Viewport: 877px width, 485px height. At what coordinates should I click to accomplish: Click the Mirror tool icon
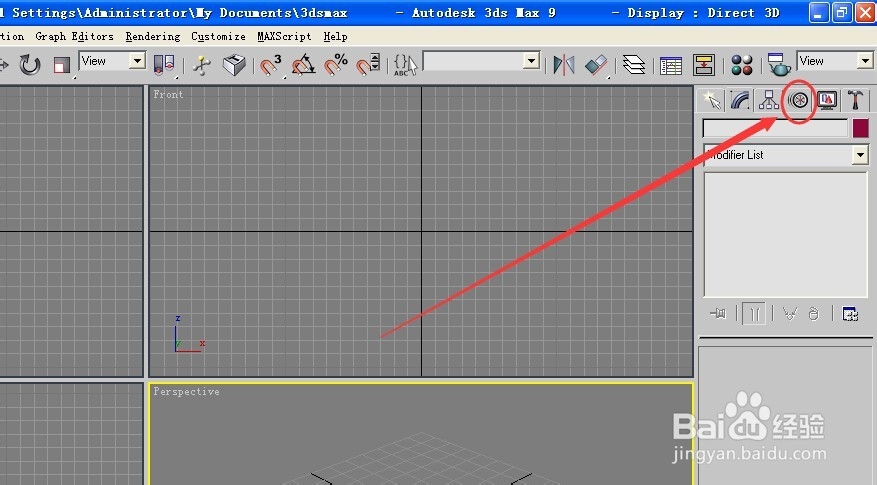click(564, 65)
